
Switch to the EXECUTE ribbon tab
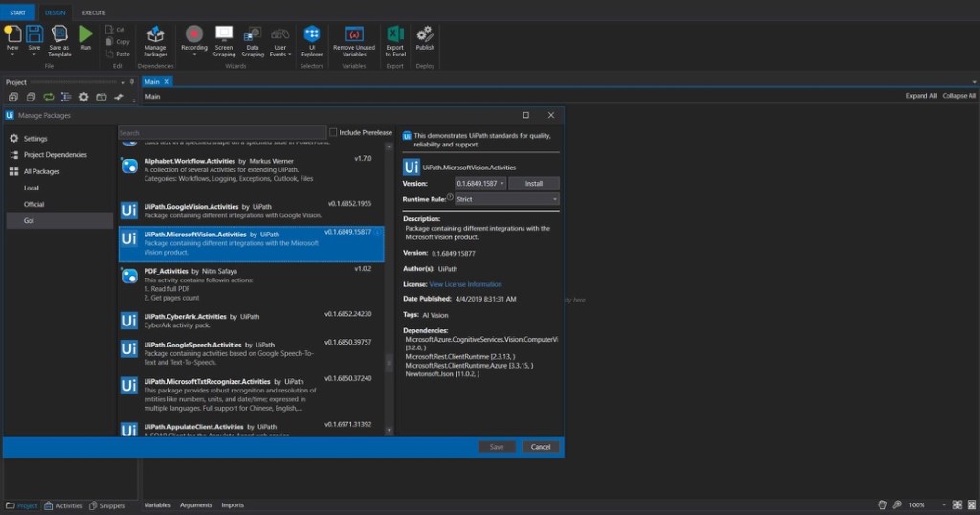[94, 12]
